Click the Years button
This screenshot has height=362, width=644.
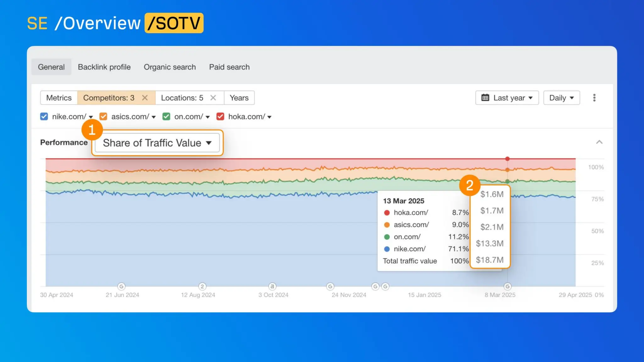[x=239, y=98]
